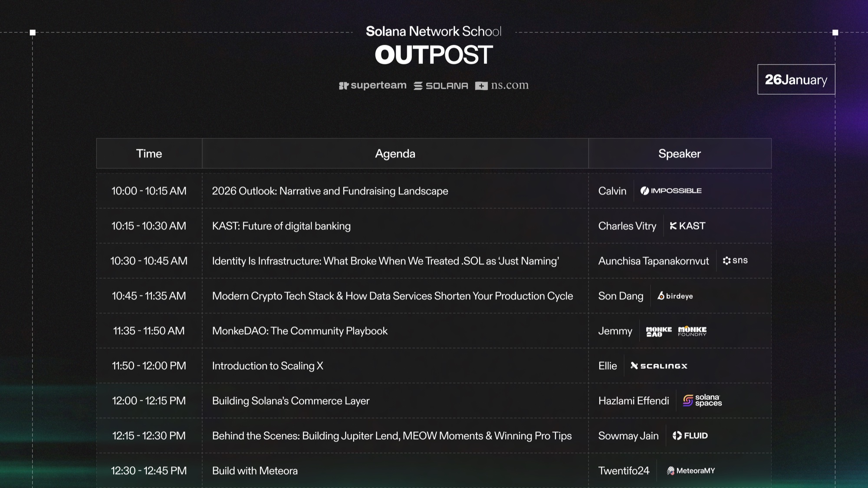Click 'Building Solana's Commerce Layer'

pyautogui.click(x=291, y=401)
